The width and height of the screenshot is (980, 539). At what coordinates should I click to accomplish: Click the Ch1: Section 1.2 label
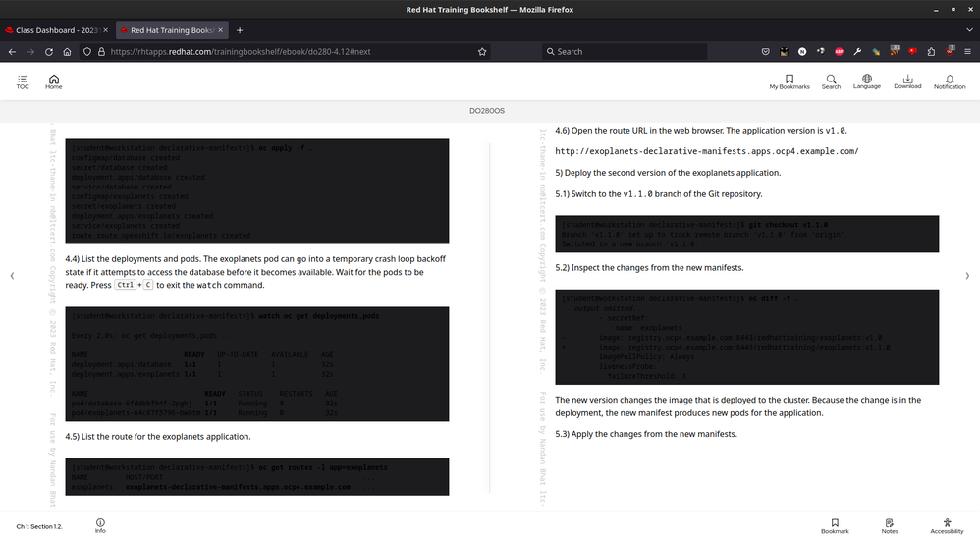(x=39, y=526)
